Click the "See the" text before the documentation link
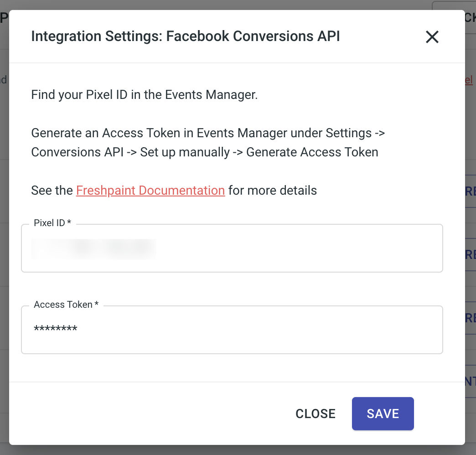 pyautogui.click(x=52, y=190)
